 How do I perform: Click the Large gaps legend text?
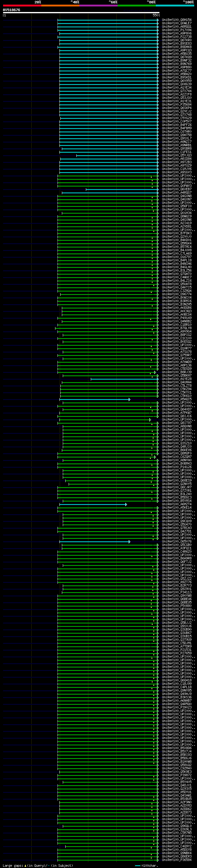(x=38, y=866)
